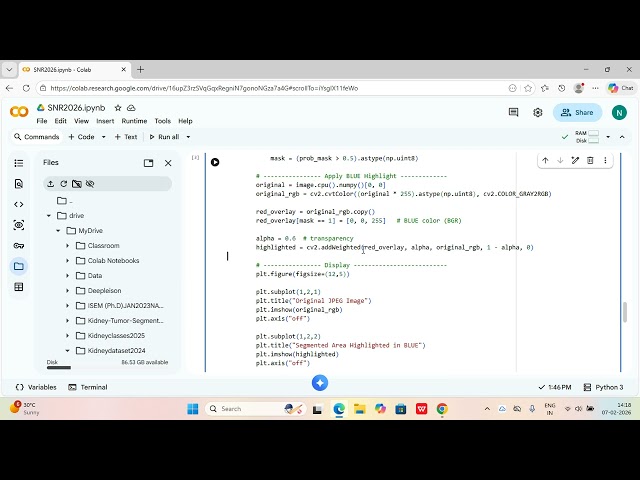
Task: Open the notebook settings gear icon
Action: click(x=538, y=113)
